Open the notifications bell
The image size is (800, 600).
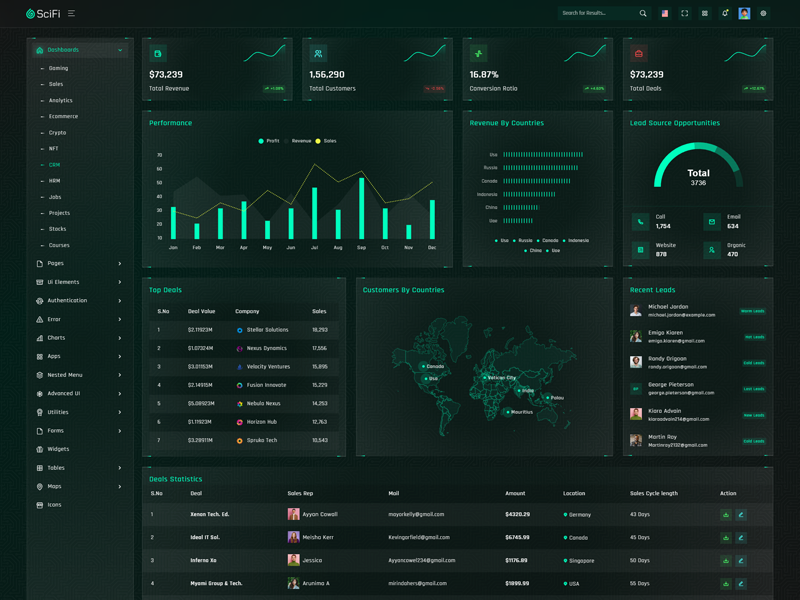725,14
